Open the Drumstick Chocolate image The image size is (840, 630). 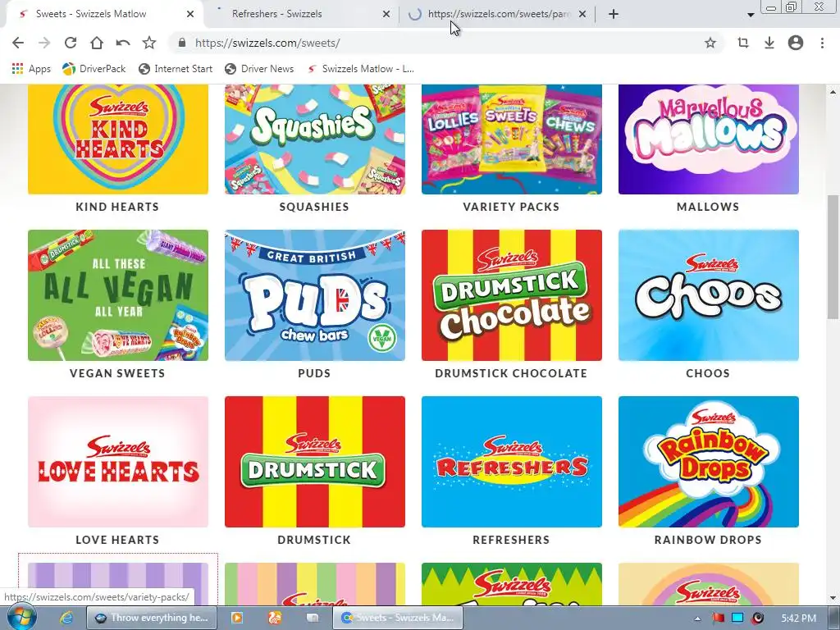(512, 295)
